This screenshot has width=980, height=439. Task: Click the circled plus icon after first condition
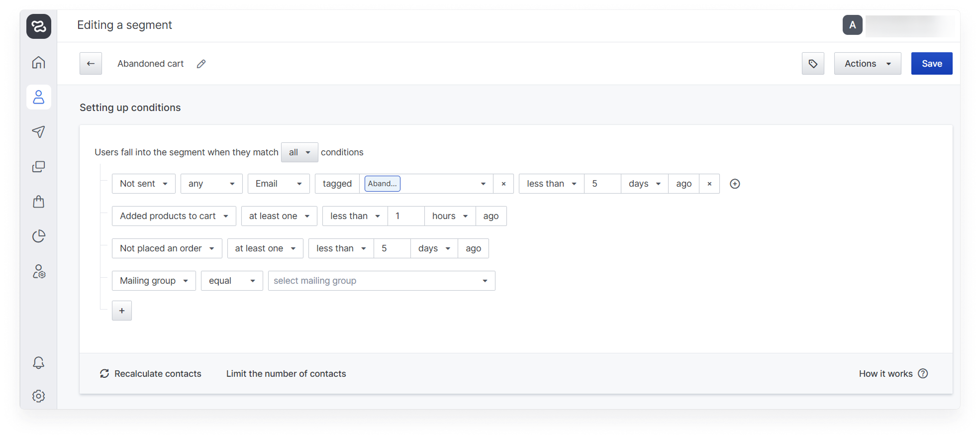pos(734,184)
